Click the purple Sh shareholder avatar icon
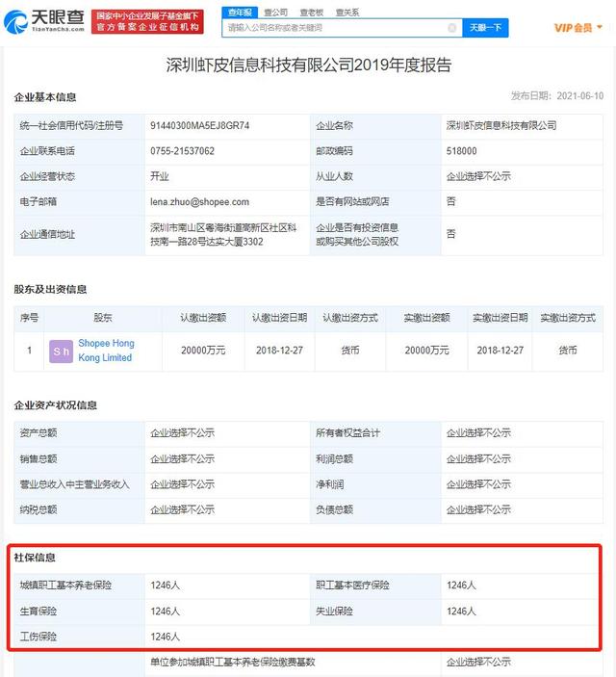The width and height of the screenshot is (616, 677). 61,352
